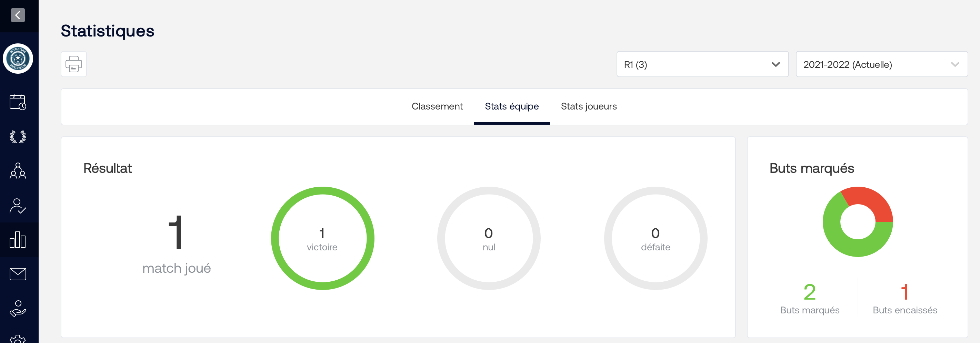The height and width of the screenshot is (343, 980).
Task: Open the hand holding person icon
Action: tap(18, 309)
